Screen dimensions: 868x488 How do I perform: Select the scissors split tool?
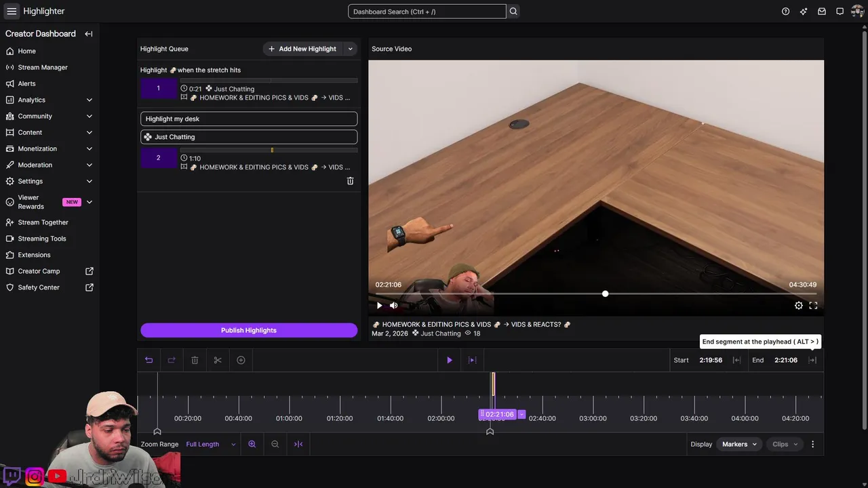218,360
